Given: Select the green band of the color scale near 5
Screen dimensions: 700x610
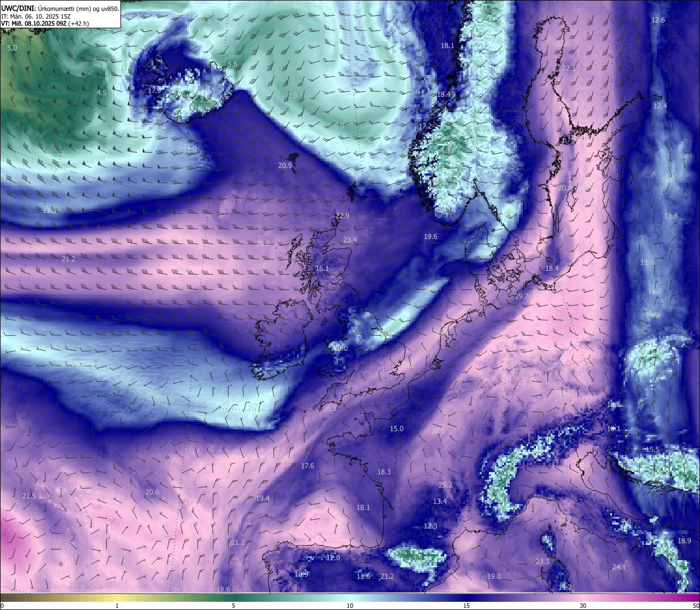Looking at the screenshot, I should point(234,597).
